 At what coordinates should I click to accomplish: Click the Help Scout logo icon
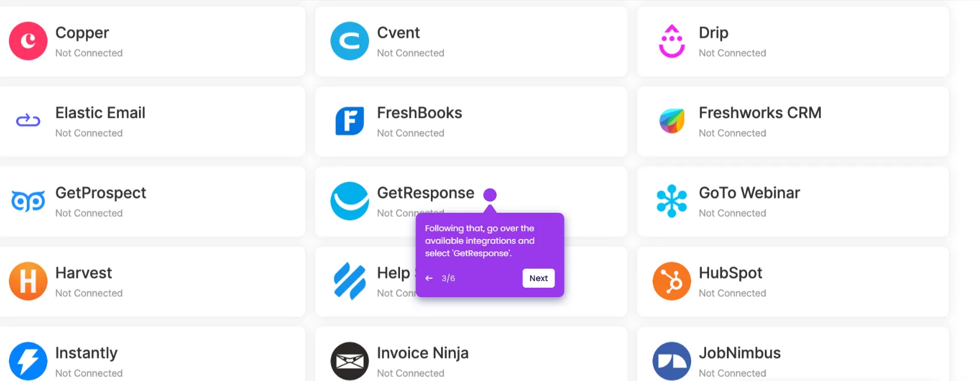[349, 281]
